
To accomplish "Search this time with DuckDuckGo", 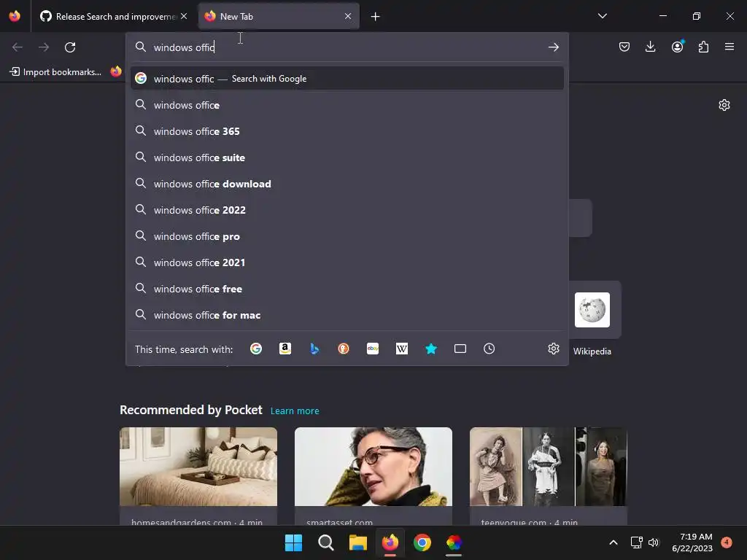I will coord(344,349).
